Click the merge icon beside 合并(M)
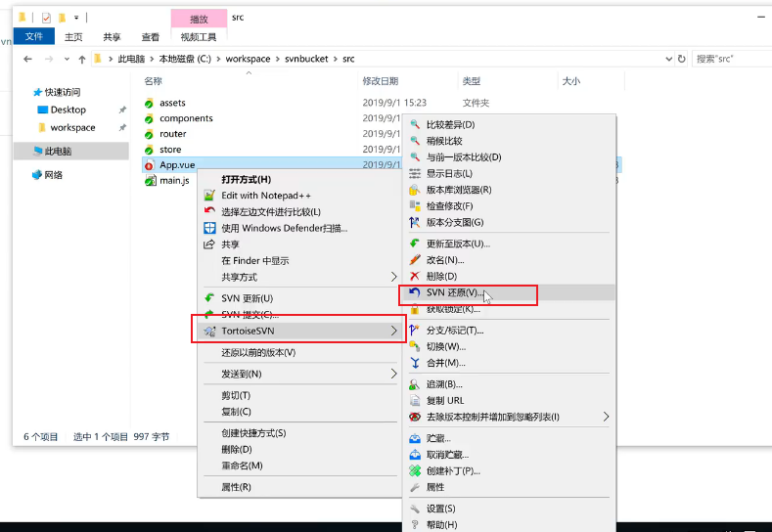 (x=415, y=363)
